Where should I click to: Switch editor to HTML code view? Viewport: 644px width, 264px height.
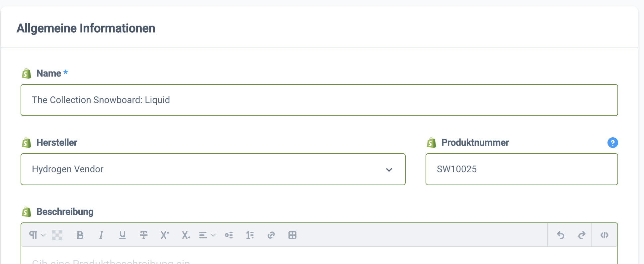tap(604, 235)
